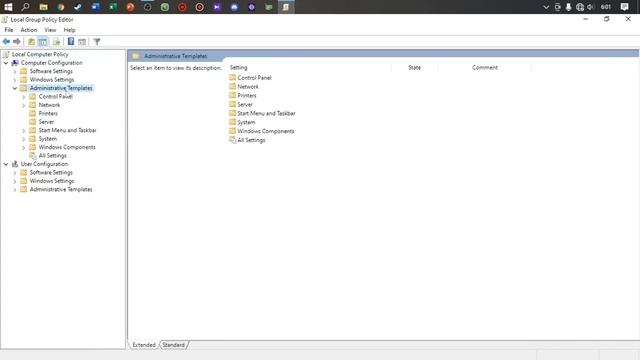The height and width of the screenshot is (360, 640).
Task: Collapse the Computer Configuration node
Action: coord(6,63)
